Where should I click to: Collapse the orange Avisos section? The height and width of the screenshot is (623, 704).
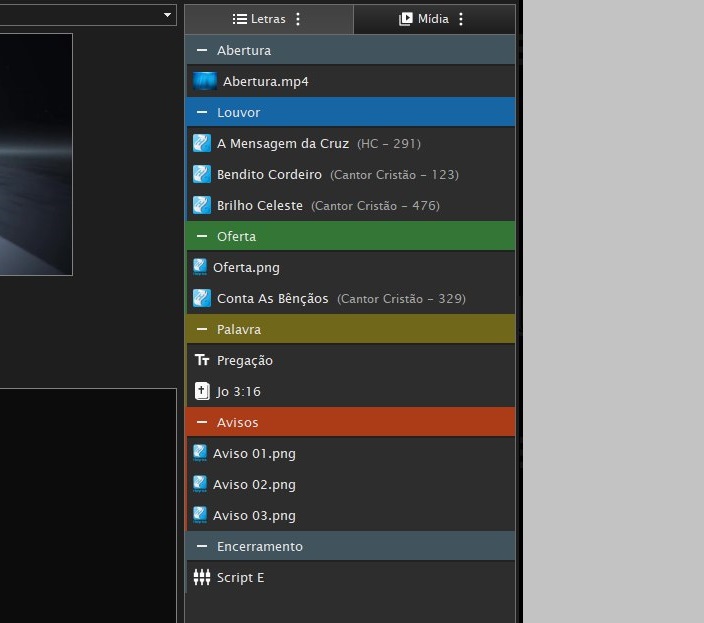[x=202, y=422]
